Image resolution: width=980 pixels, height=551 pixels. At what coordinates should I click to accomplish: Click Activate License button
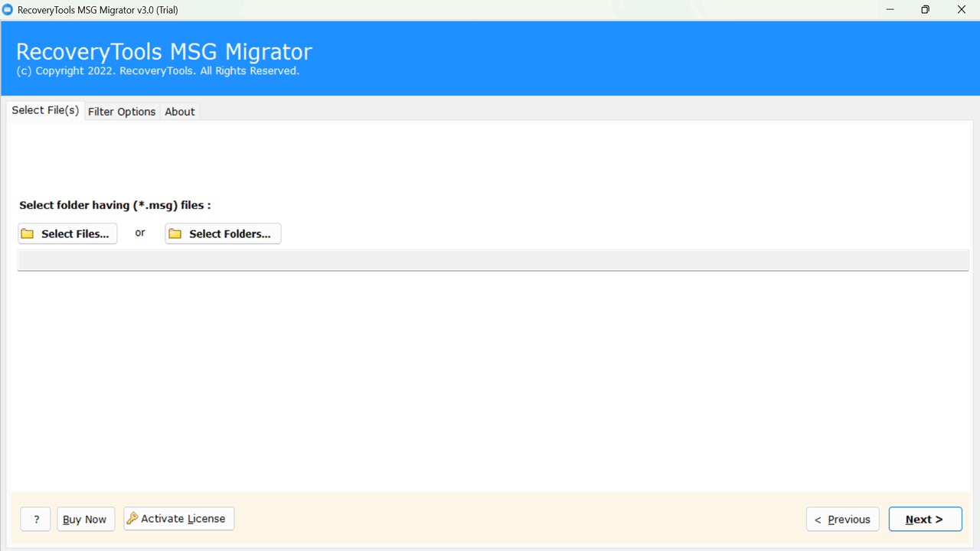(179, 518)
